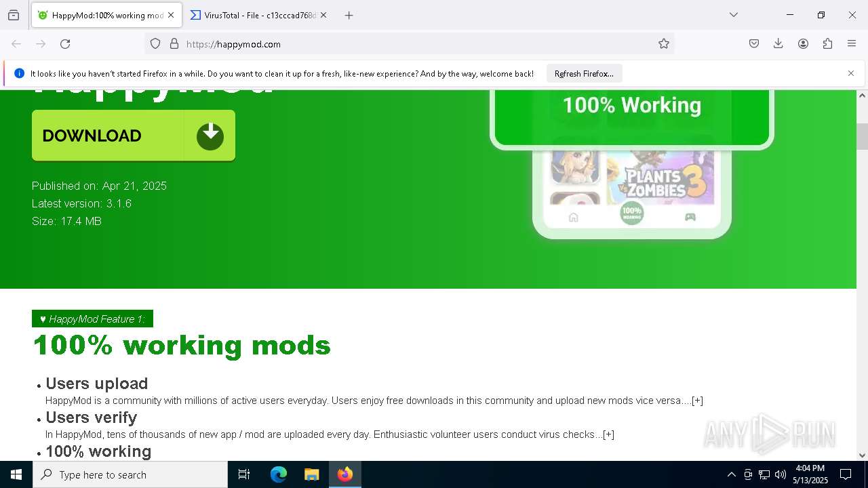Switch to the VirusTotal tab

(x=259, y=15)
